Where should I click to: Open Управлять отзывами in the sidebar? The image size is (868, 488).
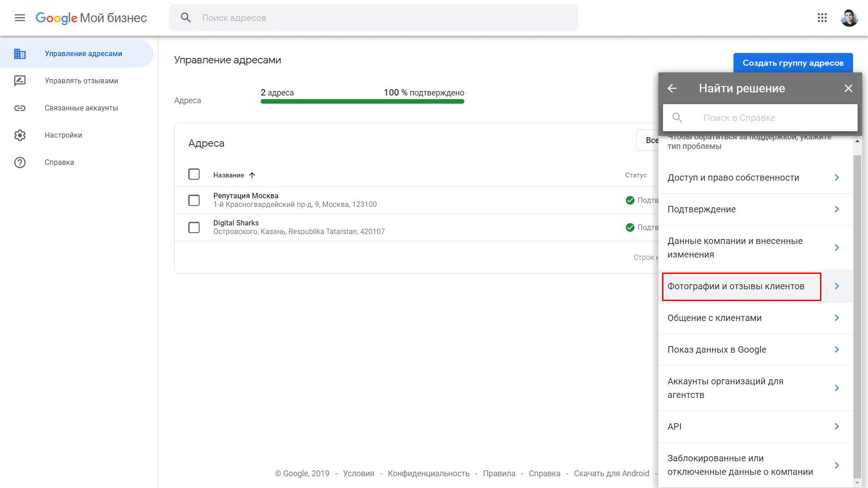click(76, 81)
